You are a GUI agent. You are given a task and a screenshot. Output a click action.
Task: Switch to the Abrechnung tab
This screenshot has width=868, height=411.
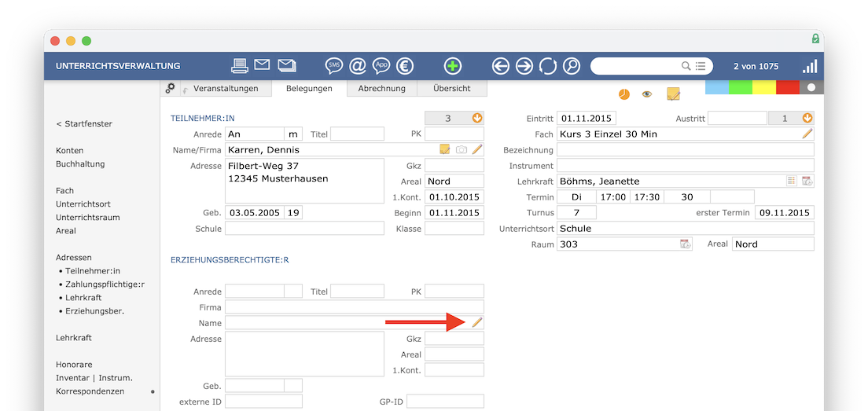(381, 89)
